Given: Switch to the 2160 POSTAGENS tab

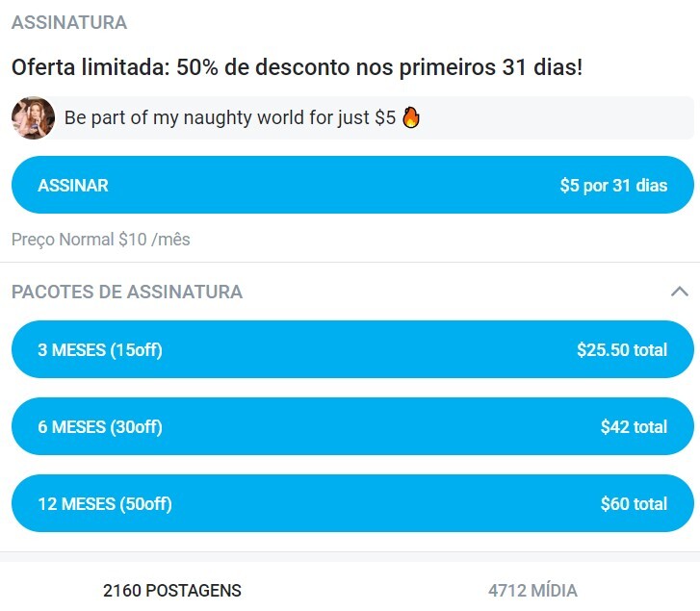Looking at the screenshot, I should 172,590.
